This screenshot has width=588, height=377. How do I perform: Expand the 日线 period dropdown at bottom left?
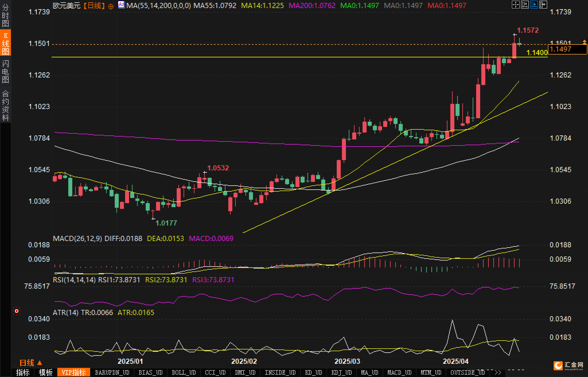pyautogui.click(x=31, y=363)
